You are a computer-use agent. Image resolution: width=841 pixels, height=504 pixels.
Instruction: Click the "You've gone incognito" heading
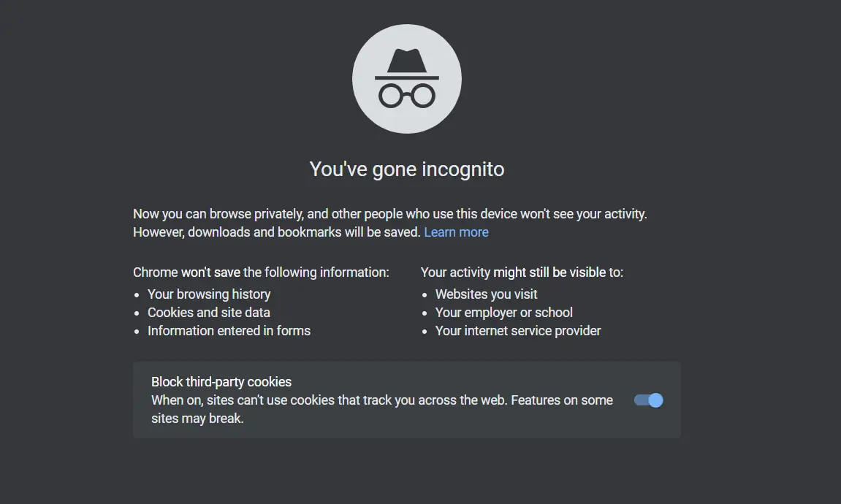coord(407,169)
